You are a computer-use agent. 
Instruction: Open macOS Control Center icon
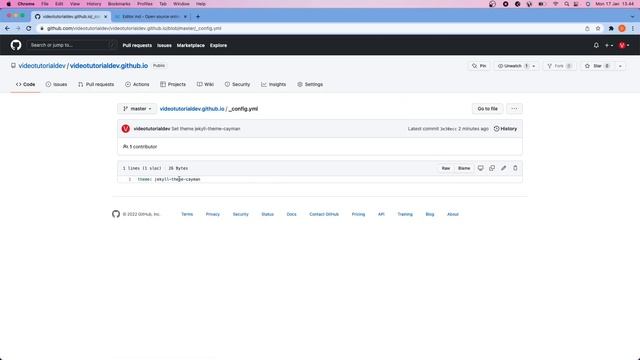(x=576, y=4)
